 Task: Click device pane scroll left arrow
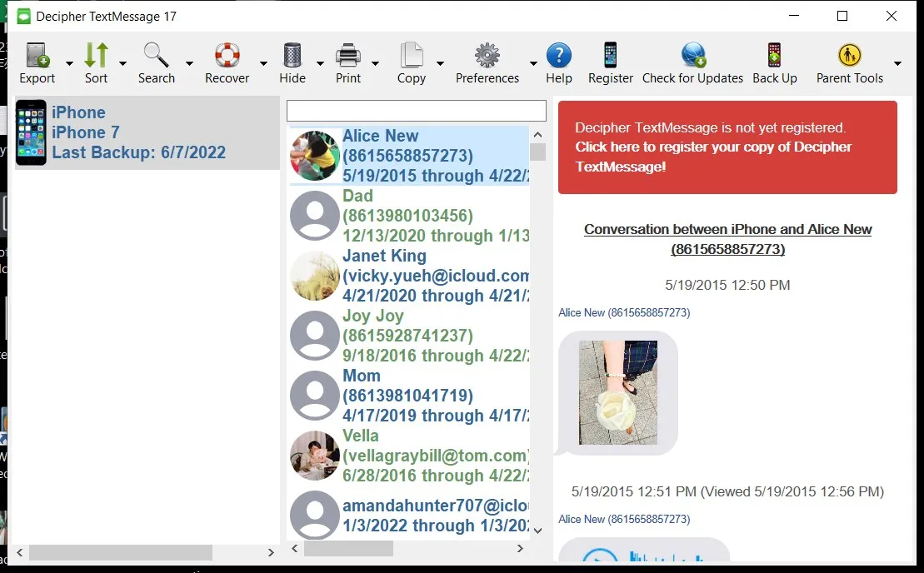20,552
